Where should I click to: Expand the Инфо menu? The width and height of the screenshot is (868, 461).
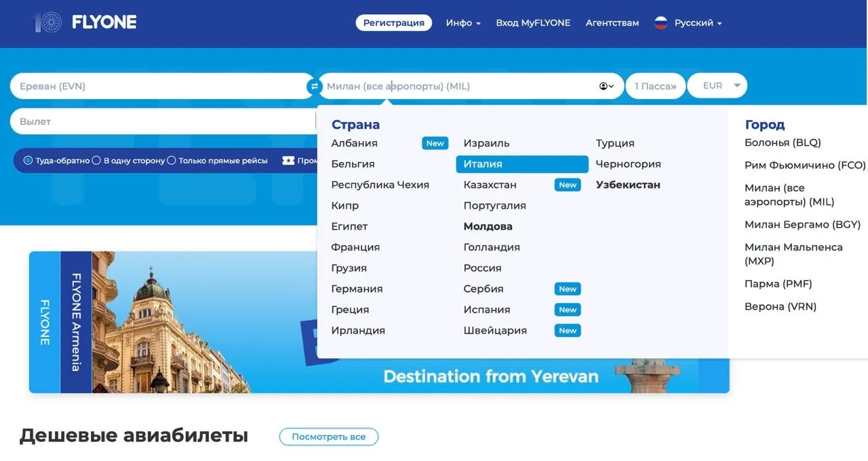(463, 23)
